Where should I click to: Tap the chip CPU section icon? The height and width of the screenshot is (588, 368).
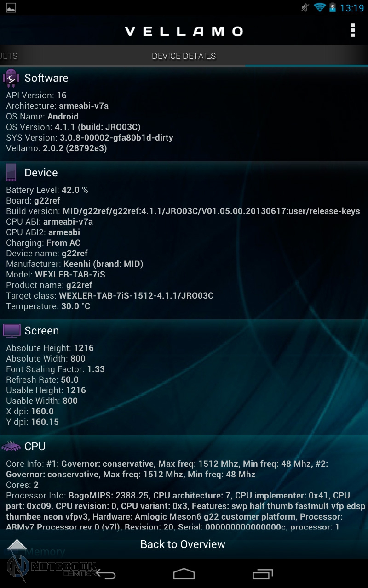coord(11,446)
